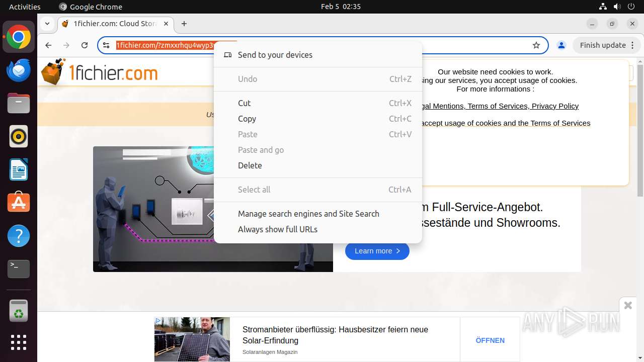
Task: Click the volume icon in system tray
Action: pyautogui.click(x=617, y=7)
